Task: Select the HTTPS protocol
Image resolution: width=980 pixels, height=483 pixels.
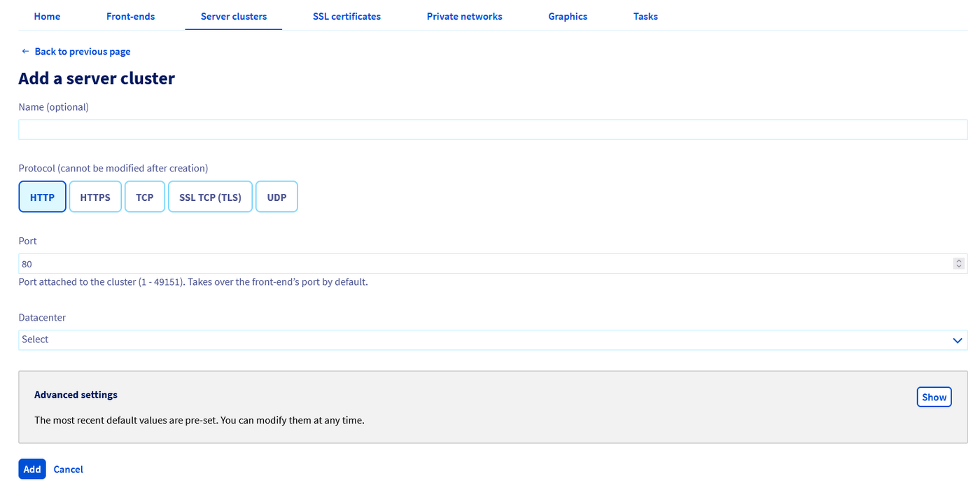Action: [95, 197]
